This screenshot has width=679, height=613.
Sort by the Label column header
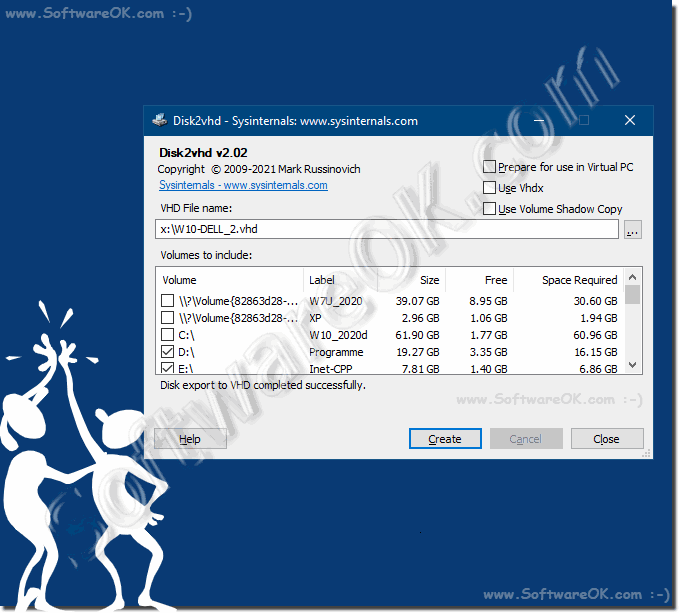(340, 280)
